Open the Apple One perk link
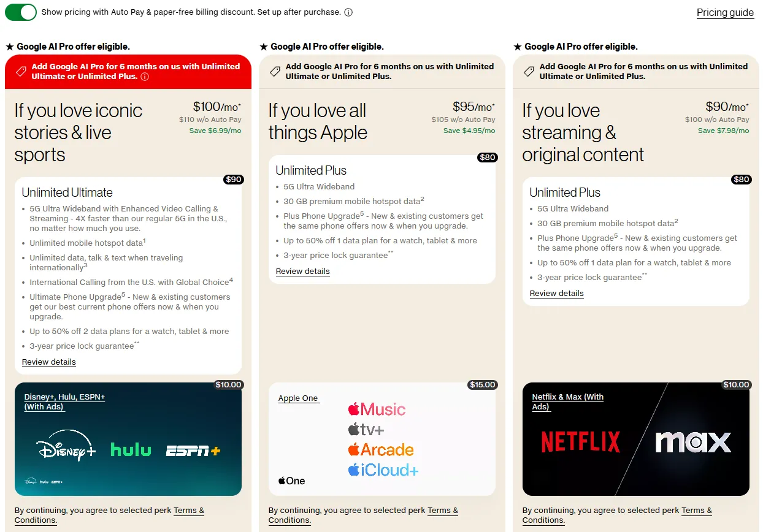The width and height of the screenshot is (763, 532). click(x=298, y=398)
